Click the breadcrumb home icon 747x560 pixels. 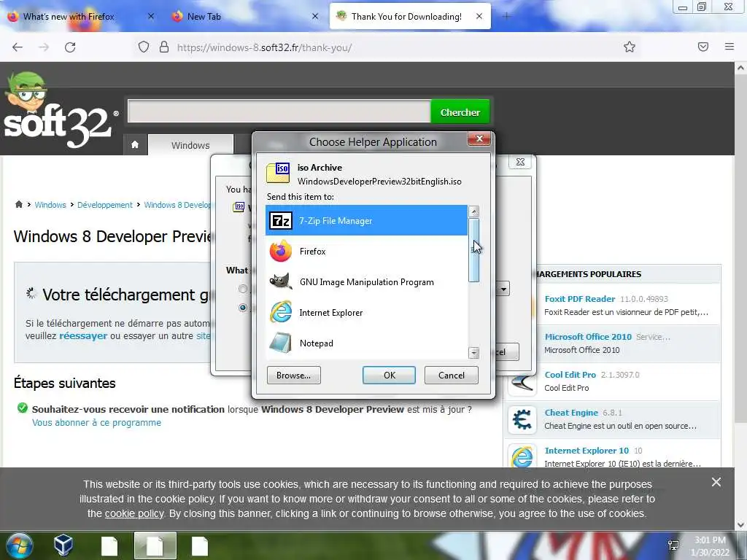coord(18,204)
